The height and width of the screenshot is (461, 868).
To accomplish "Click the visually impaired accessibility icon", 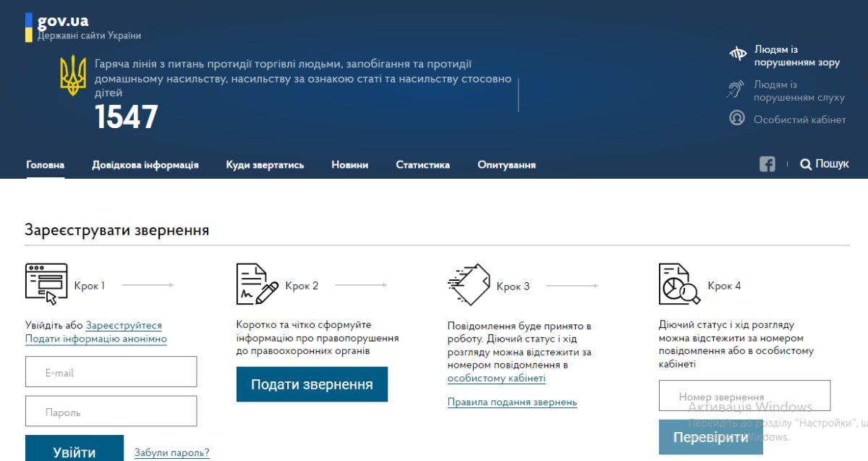I will [737, 53].
